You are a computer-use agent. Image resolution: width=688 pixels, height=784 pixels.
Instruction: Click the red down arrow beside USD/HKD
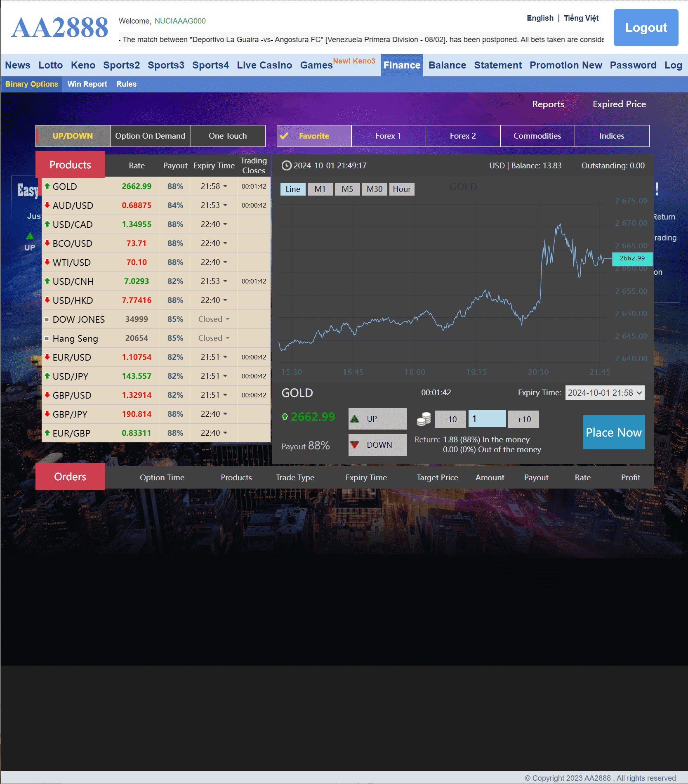pos(47,300)
